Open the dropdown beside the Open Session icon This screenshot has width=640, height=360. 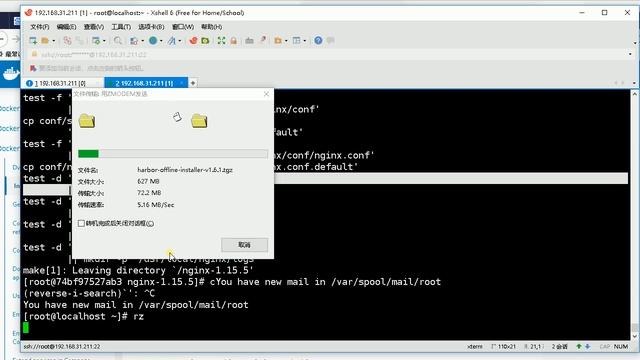[x=53, y=41]
